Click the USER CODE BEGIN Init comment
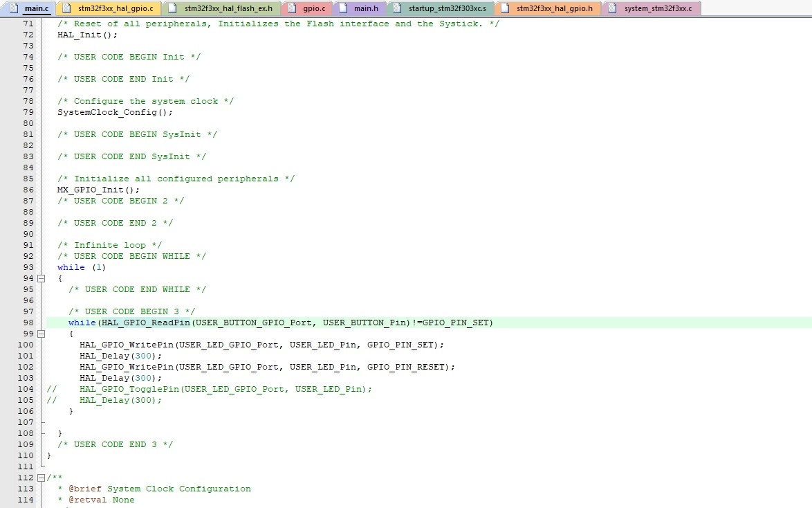Viewport: 812px width, 508px height. pos(129,57)
